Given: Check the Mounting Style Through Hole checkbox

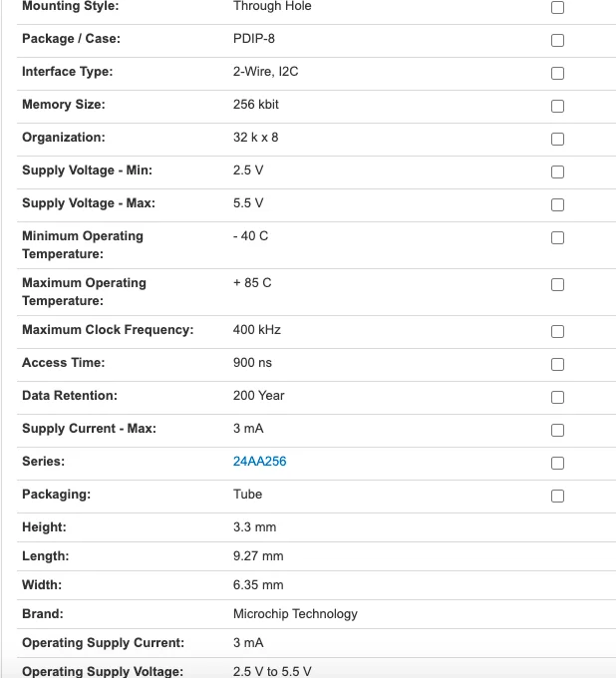Looking at the screenshot, I should [557, 7].
